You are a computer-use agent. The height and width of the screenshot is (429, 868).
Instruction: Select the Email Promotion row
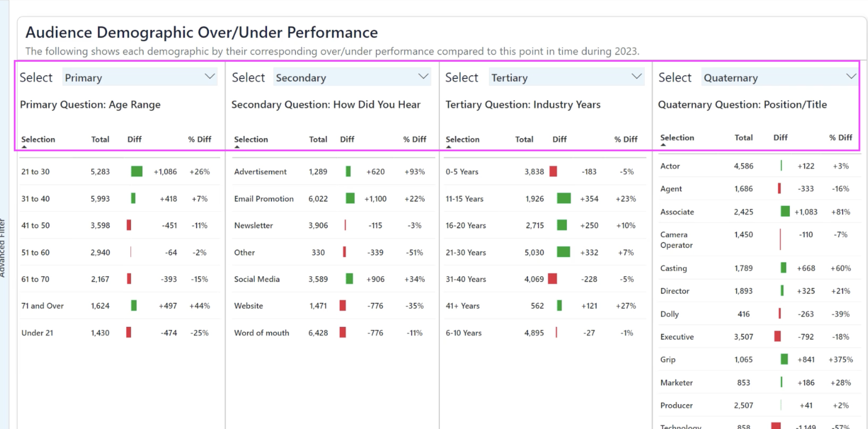tap(264, 199)
